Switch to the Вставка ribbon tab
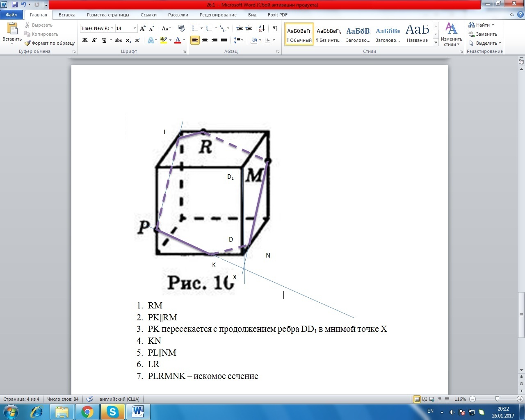 tap(66, 14)
